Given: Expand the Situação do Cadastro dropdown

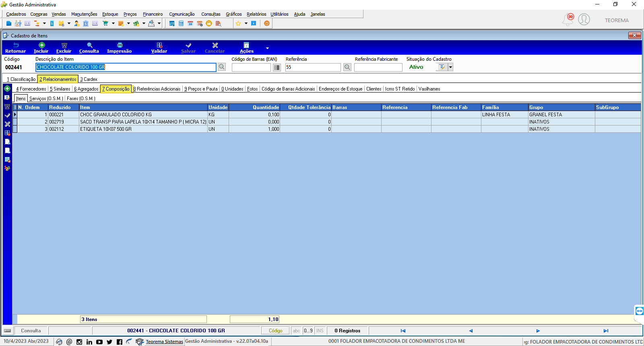Looking at the screenshot, I should pos(450,67).
